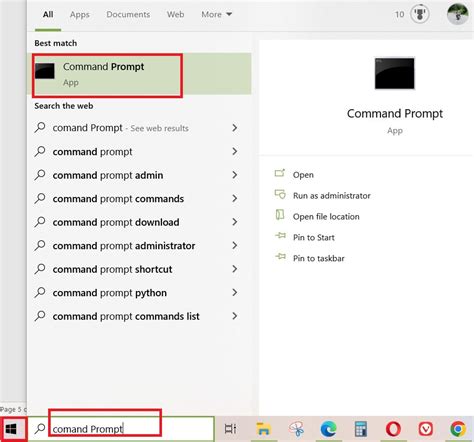Choose Run as administrator
This screenshot has height=442, width=474.
[x=332, y=196]
